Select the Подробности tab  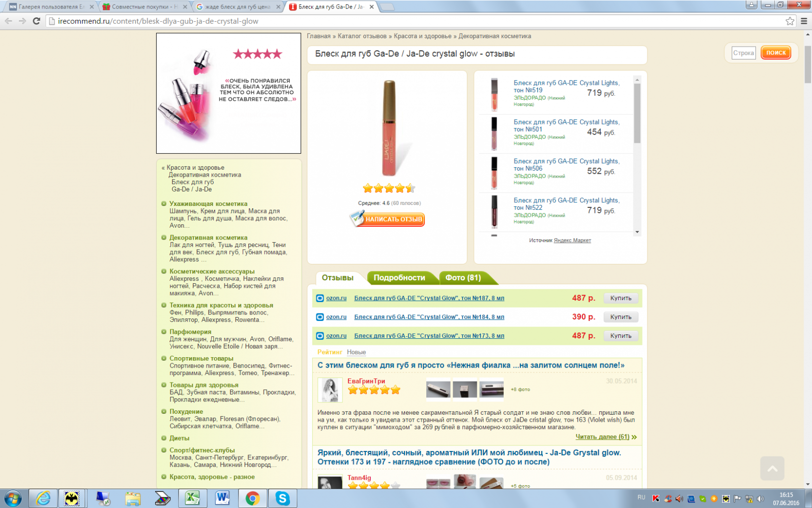[x=400, y=278]
